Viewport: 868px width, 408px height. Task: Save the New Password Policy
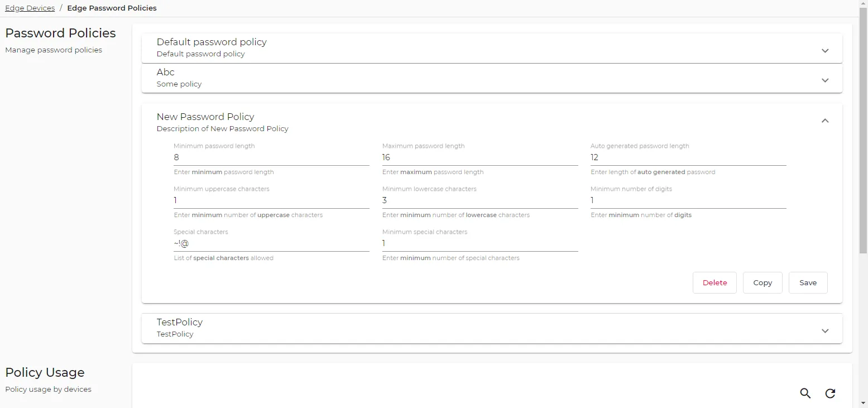click(808, 282)
